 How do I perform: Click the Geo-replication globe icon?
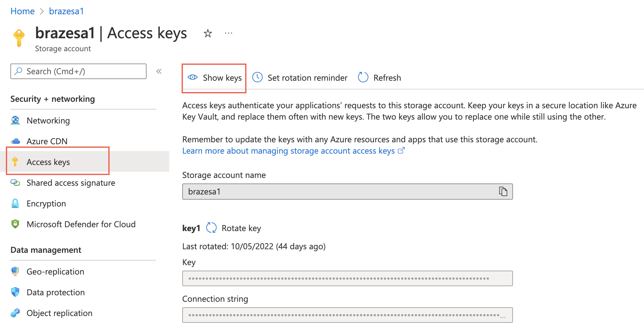[15, 271]
